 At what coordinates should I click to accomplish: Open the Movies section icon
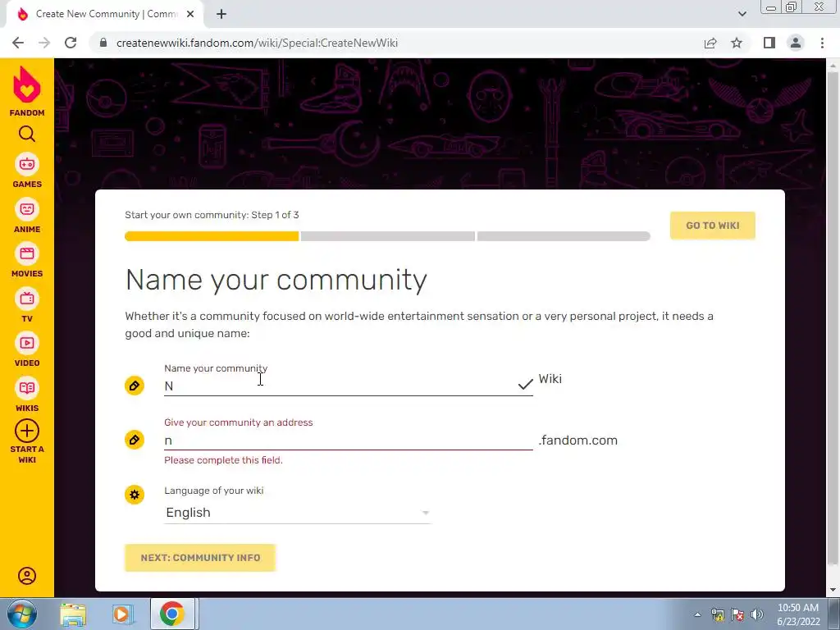click(27, 253)
